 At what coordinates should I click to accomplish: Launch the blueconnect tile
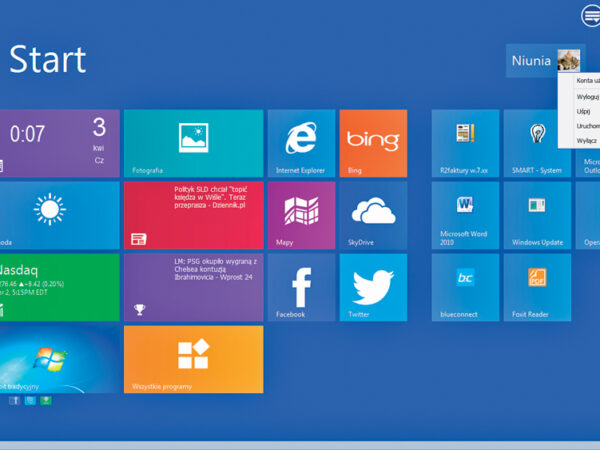pyautogui.click(x=465, y=287)
